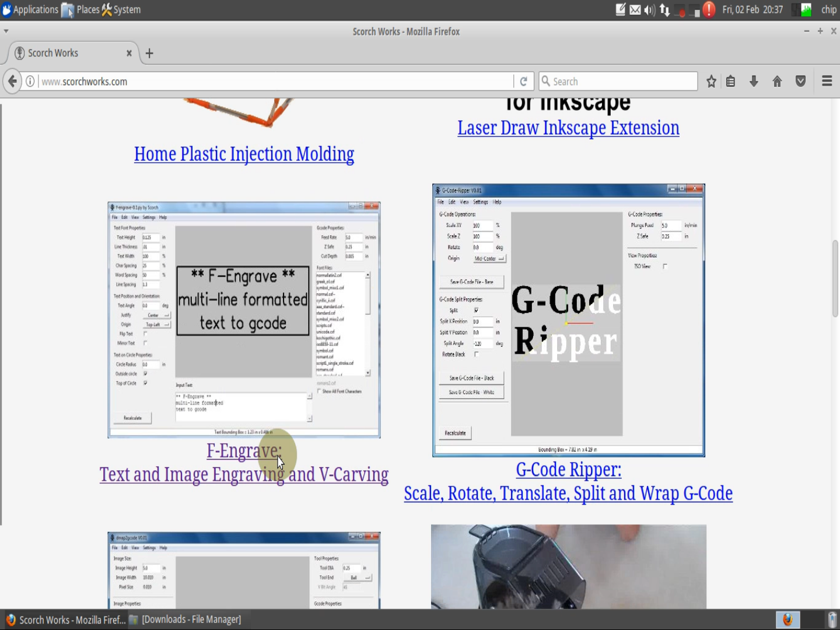Click the site information icon in address bar

click(x=29, y=81)
